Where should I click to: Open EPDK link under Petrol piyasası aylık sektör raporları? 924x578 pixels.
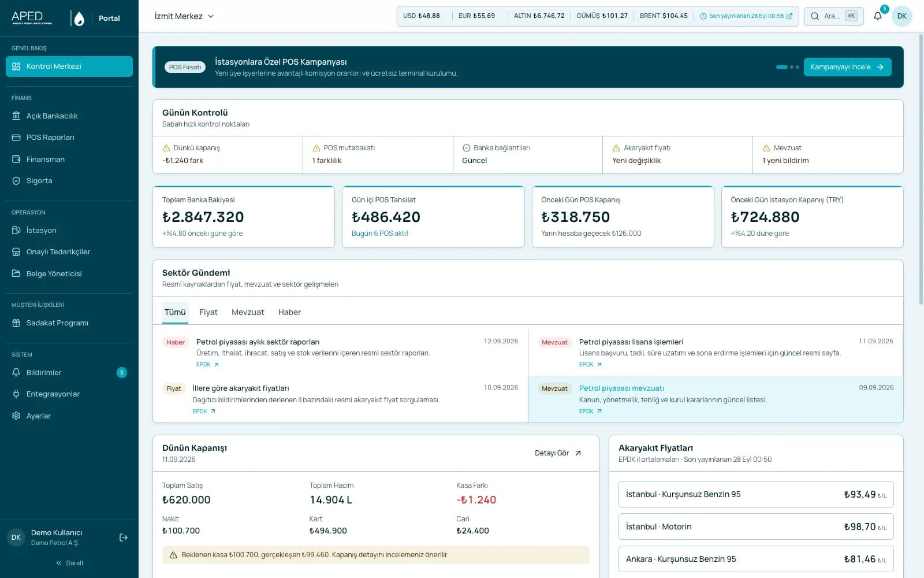click(x=207, y=365)
